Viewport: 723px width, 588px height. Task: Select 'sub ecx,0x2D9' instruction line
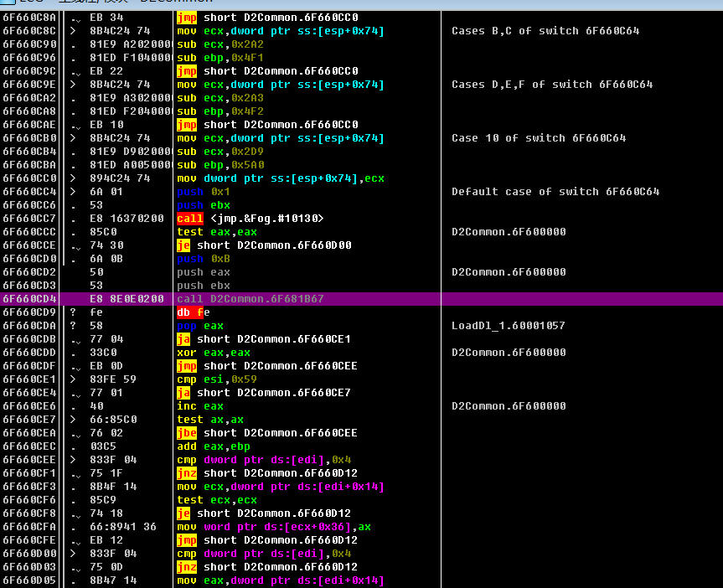(x=220, y=152)
